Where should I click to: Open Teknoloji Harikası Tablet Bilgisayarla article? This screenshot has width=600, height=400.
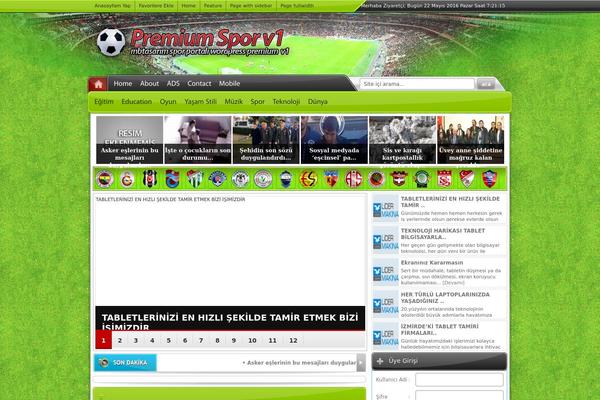click(x=443, y=234)
